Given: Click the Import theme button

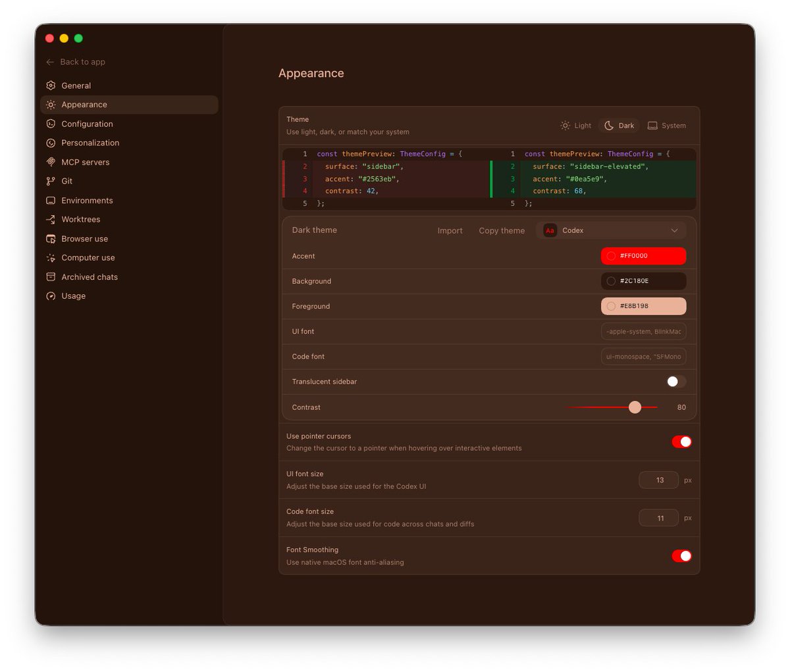Looking at the screenshot, I should pyautogui.click(x=450, y=230).
